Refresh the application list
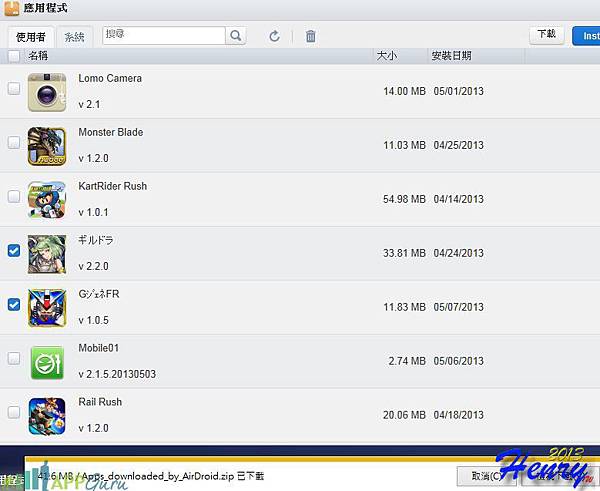The image size is (600, 491). 274,36
